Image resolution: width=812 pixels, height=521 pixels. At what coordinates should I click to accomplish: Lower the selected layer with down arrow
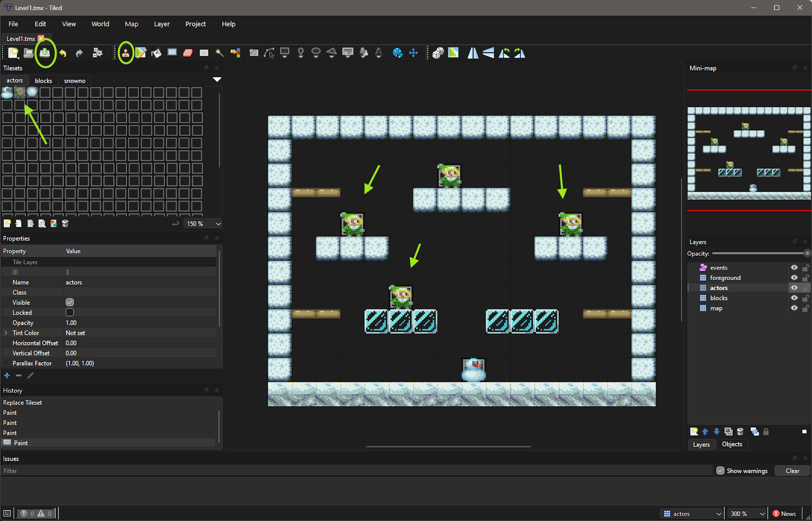717,432
